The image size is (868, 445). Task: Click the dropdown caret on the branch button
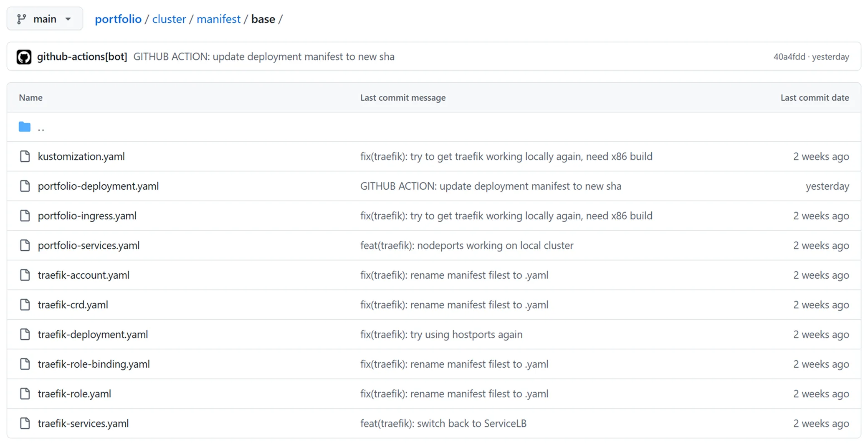click(x=68, y=18)
